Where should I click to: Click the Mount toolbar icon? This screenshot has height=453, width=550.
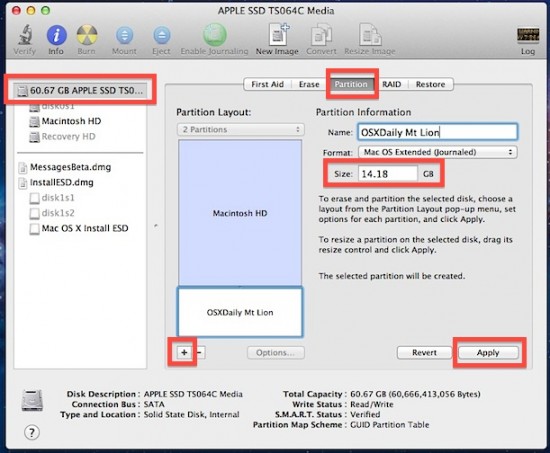125,35
